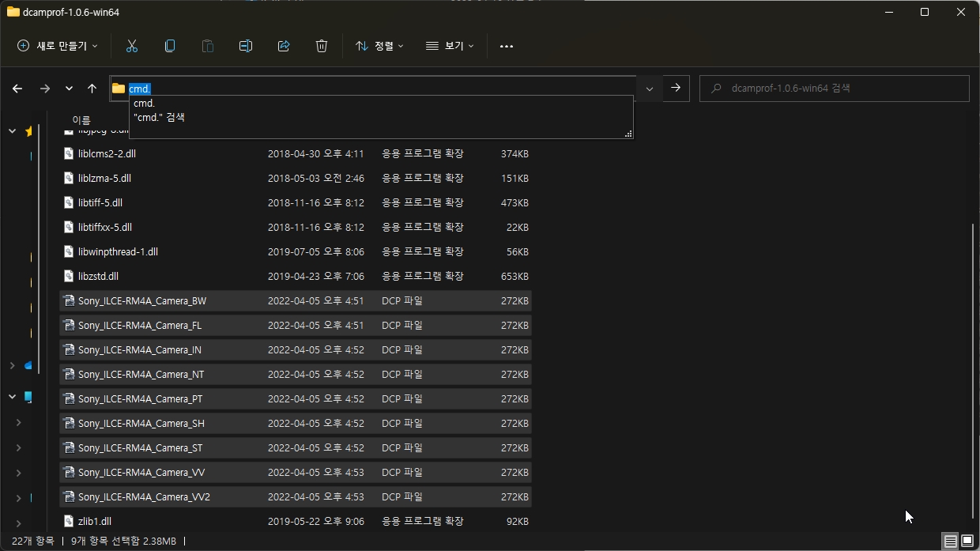Viewport: 980px width, 551px height.
Task: Click the Go arrow beside address bar
Action: [x=676, y=88]
